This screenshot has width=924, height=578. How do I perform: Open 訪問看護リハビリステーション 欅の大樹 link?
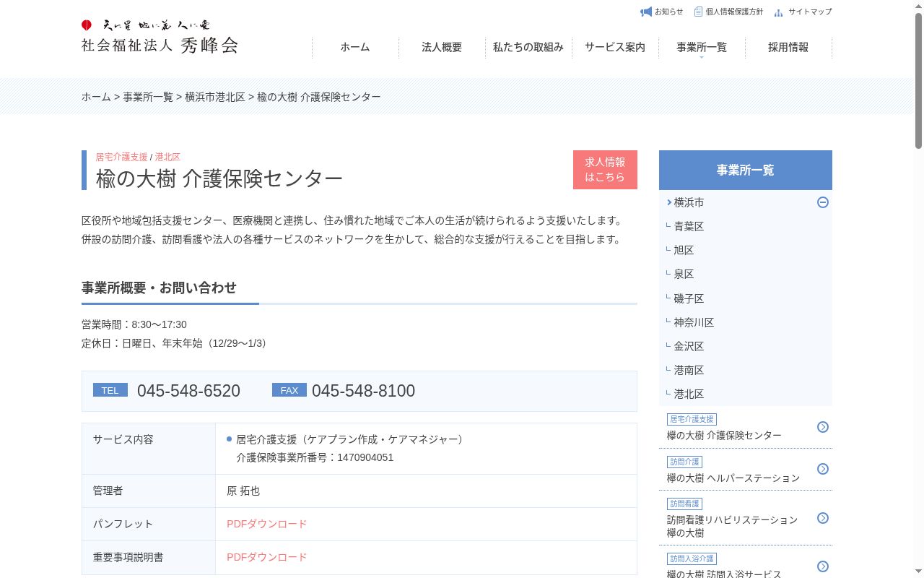tap(732, 526)
